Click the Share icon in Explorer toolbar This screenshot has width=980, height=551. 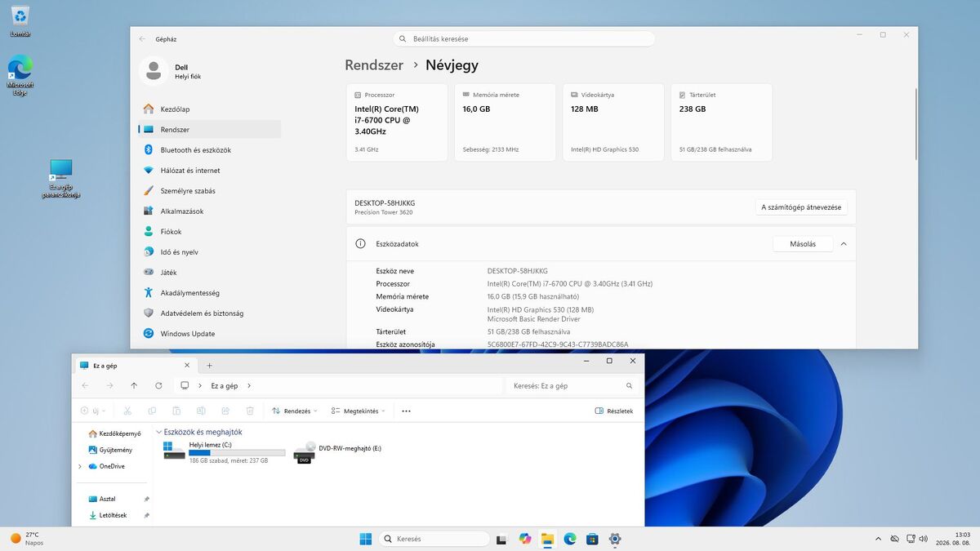[225, 411]
